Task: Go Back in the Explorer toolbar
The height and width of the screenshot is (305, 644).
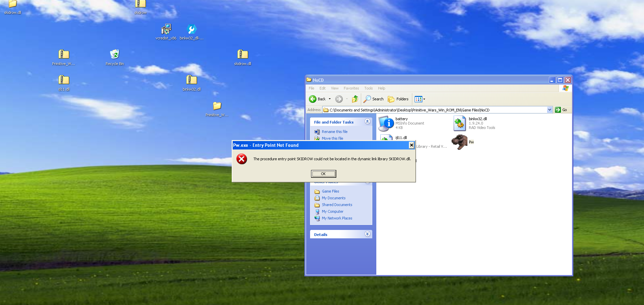Action: point(317,99)
